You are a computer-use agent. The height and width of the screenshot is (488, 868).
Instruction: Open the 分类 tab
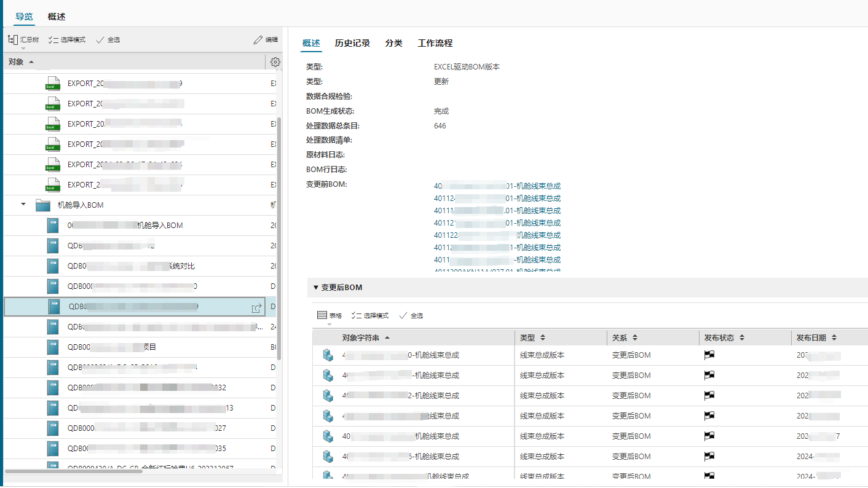tap(394, 43)
